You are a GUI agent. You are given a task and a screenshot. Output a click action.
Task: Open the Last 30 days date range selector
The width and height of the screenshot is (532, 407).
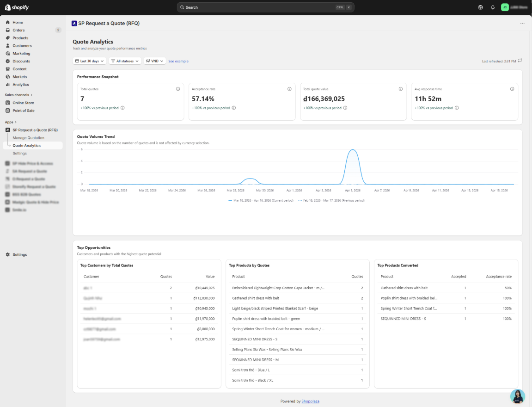[x=89, y=61]
